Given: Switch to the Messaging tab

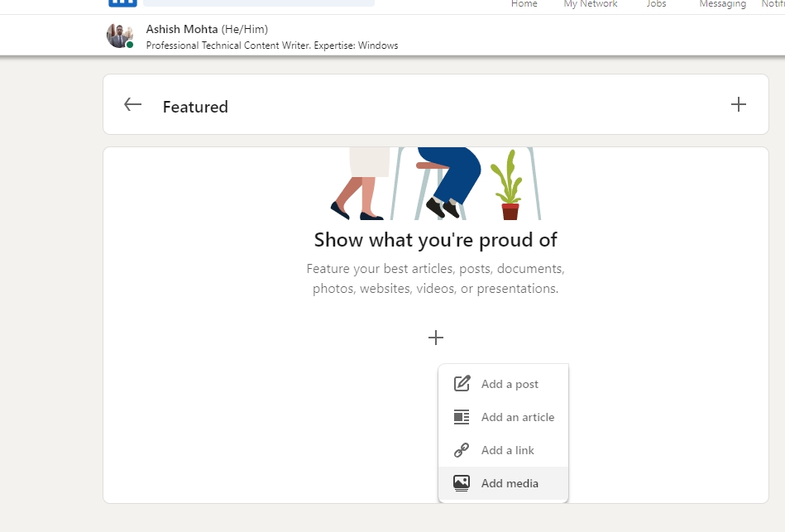Looking at the screenshot, I should (721, 4).
